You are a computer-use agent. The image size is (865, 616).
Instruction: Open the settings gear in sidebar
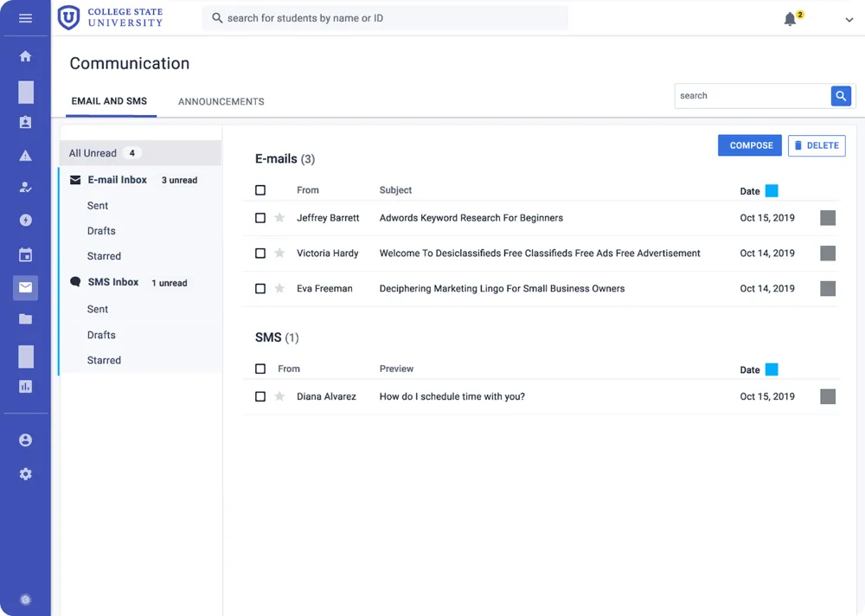[x=25, y=474]
